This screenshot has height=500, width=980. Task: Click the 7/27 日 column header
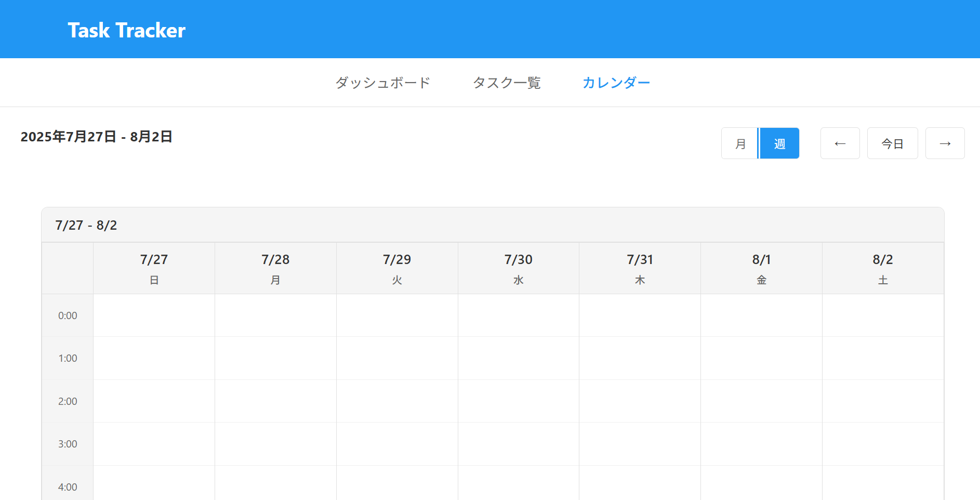154,268
